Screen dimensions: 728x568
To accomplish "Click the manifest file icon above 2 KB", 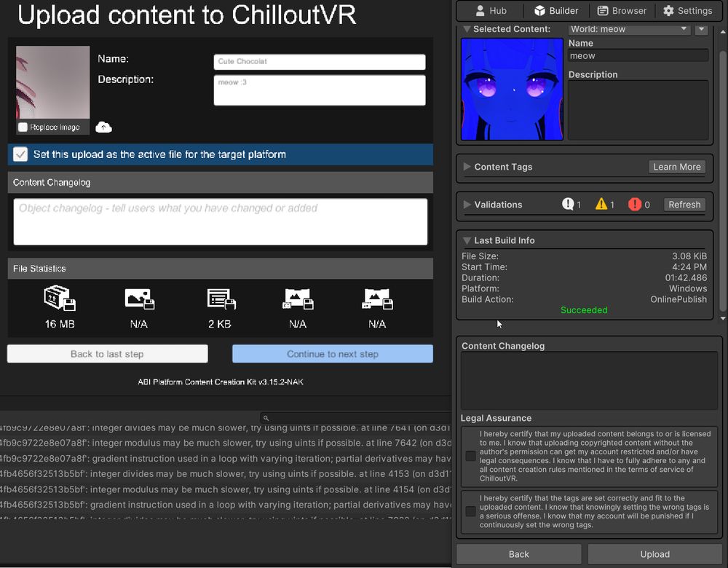I will [x=221, y=299].
